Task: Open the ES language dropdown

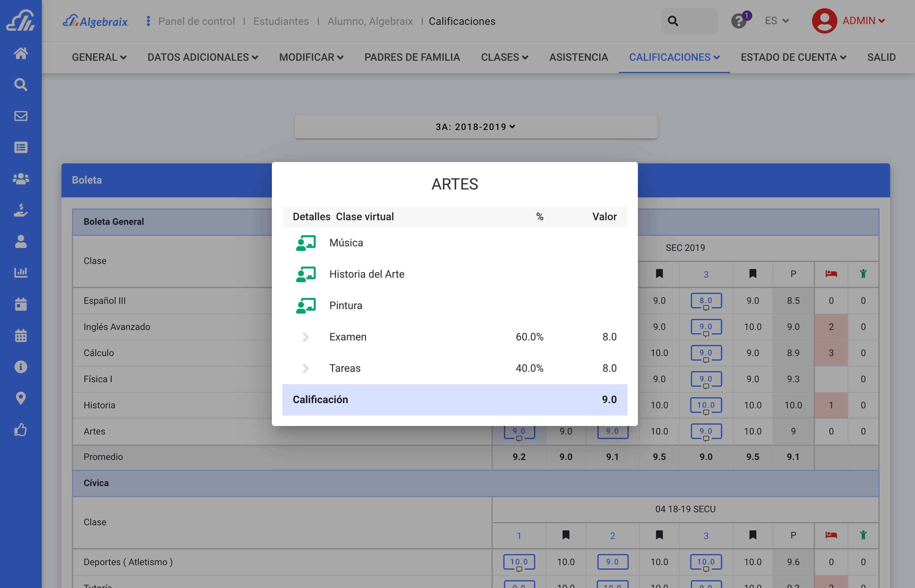Action: tap(776, 21)
